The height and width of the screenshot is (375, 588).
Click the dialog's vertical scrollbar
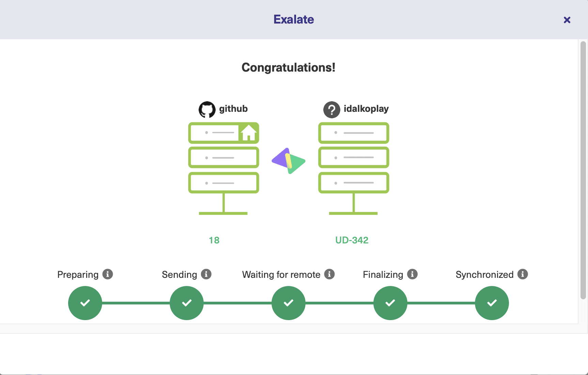pyautogui.click(x=583, y=170)
